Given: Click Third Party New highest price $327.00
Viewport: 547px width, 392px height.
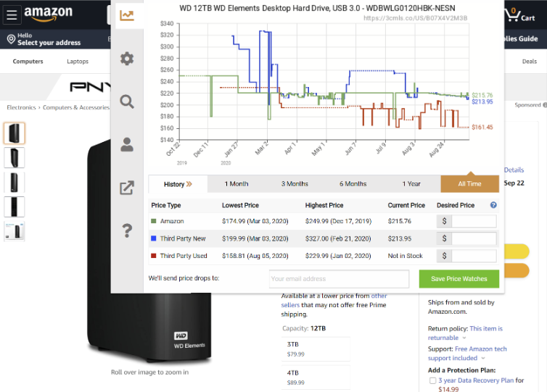Looking at the screenshot, I should pyautogui.click(x=337, y=238).
